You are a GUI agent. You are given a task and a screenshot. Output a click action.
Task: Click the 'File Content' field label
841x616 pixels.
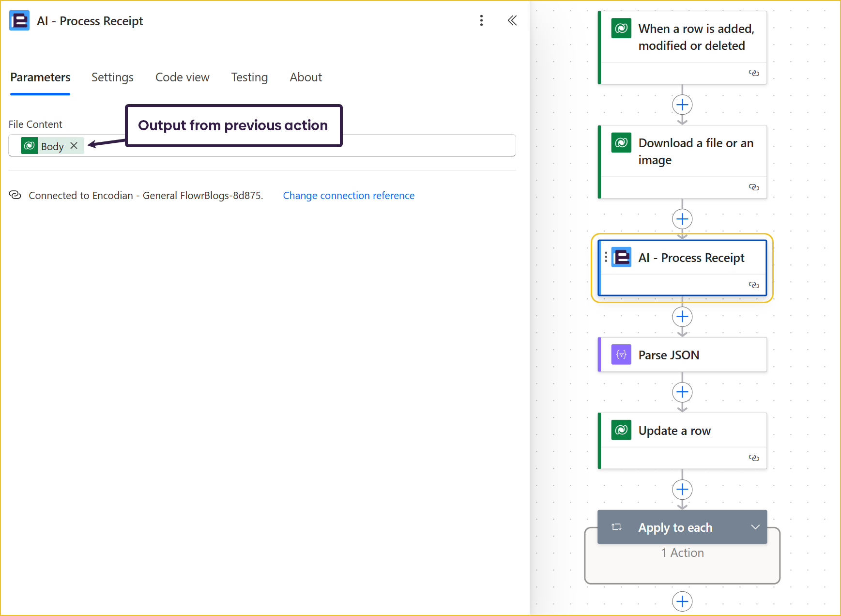coord(35,124)
